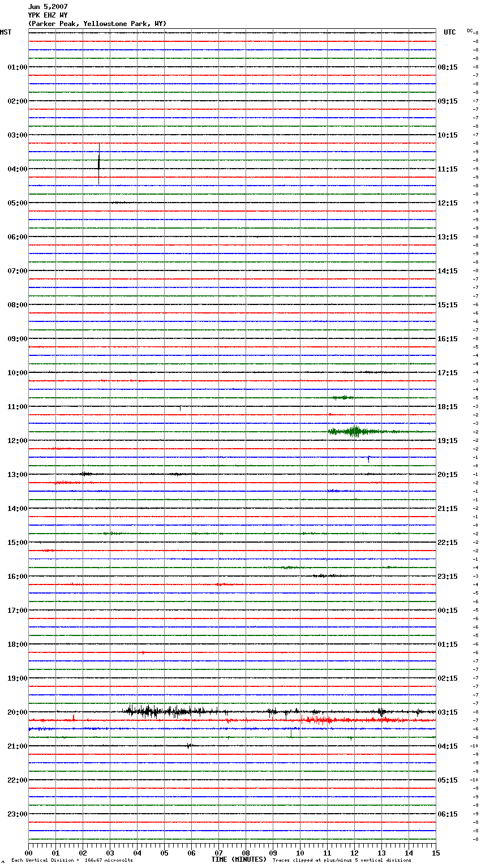Click the '15:15' UTC time label
The height and width of the screenshot is (868, 481).
tap(448, 305)
